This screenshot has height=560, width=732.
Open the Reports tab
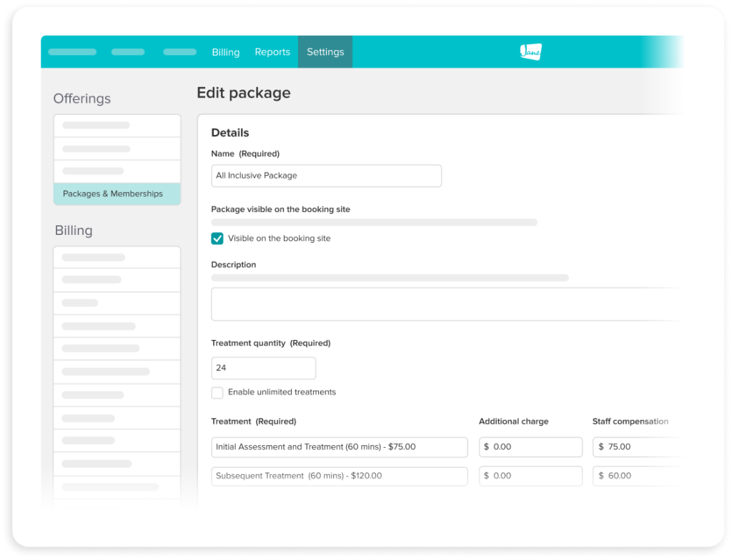point(272,51)
